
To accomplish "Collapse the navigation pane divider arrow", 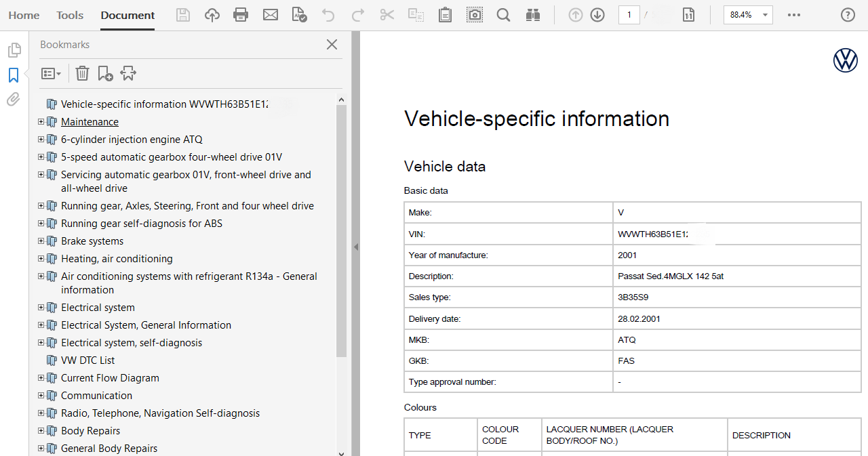I will coord(355,247).
